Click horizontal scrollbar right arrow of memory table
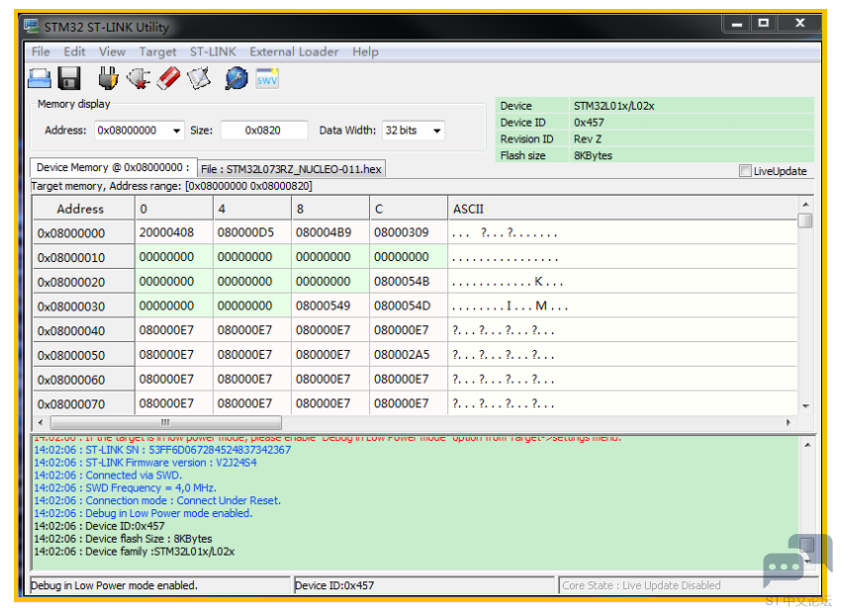This screenshot has height=616, width=841. [x=788, y=422]
